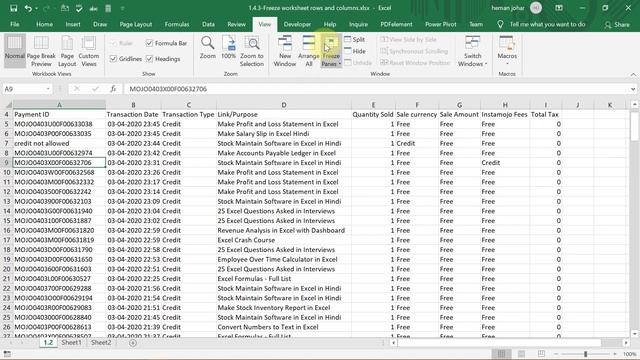Expand the formula bar
Image resolution: width=640 pixels, height=360 pixels.
point(633,89)
